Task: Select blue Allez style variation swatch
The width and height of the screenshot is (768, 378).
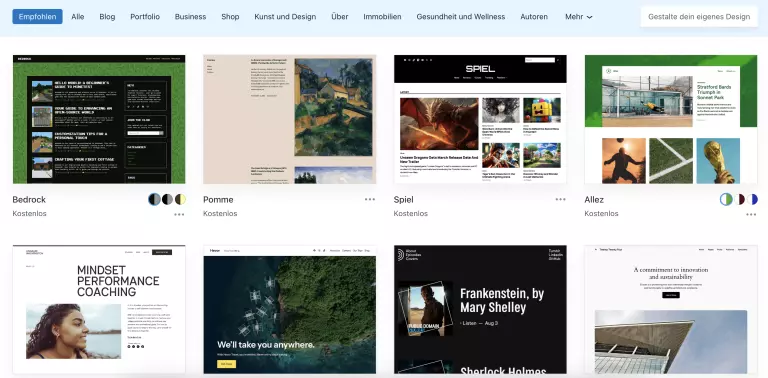Action: point(752,199)
